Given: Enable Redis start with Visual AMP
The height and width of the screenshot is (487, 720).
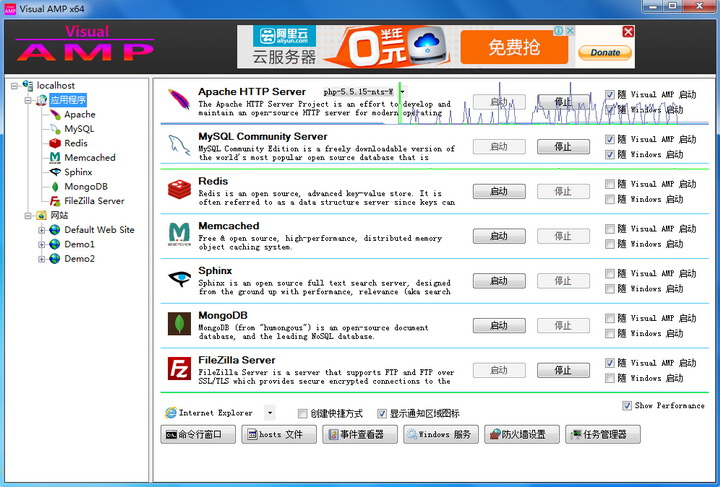Looking at the screenshot, I should pyautogui.click(x=609, y=184).
